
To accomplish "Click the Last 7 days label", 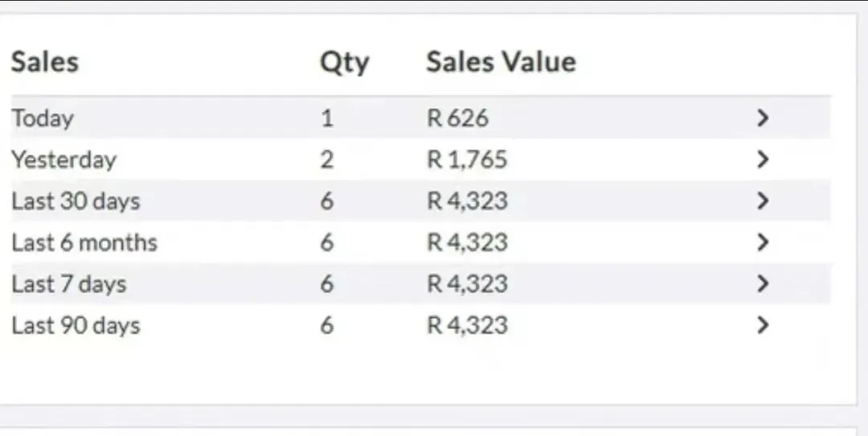I will 69,283.
